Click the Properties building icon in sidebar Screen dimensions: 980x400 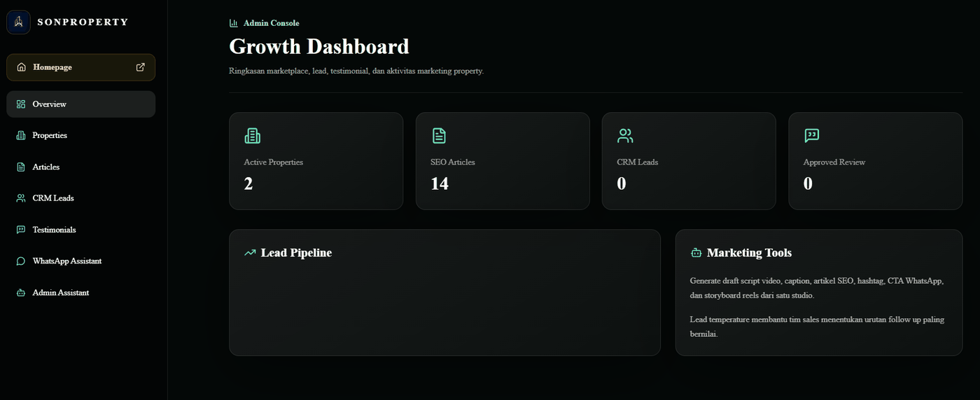pyautogui.click(x=21, y=135)
